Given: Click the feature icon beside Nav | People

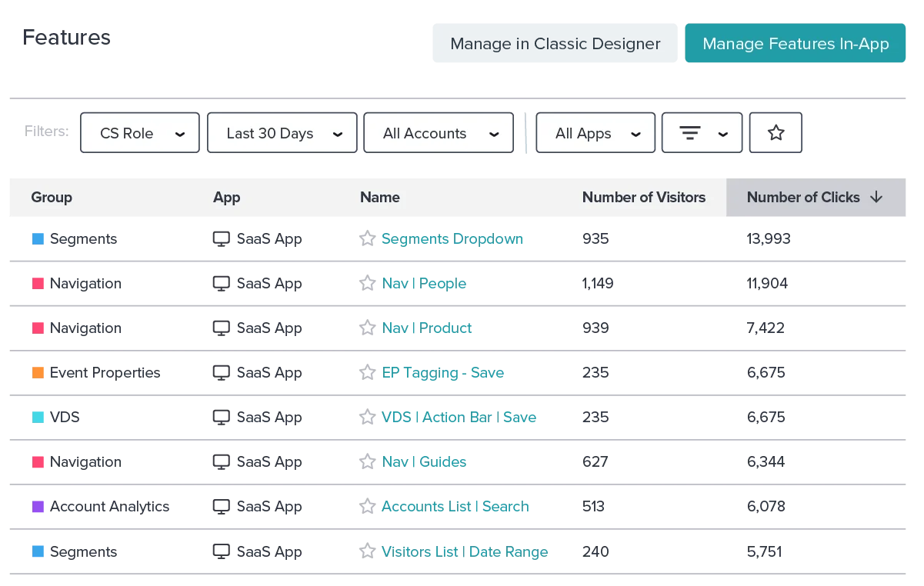Looking at the screenshot, I should coord(366,284).
